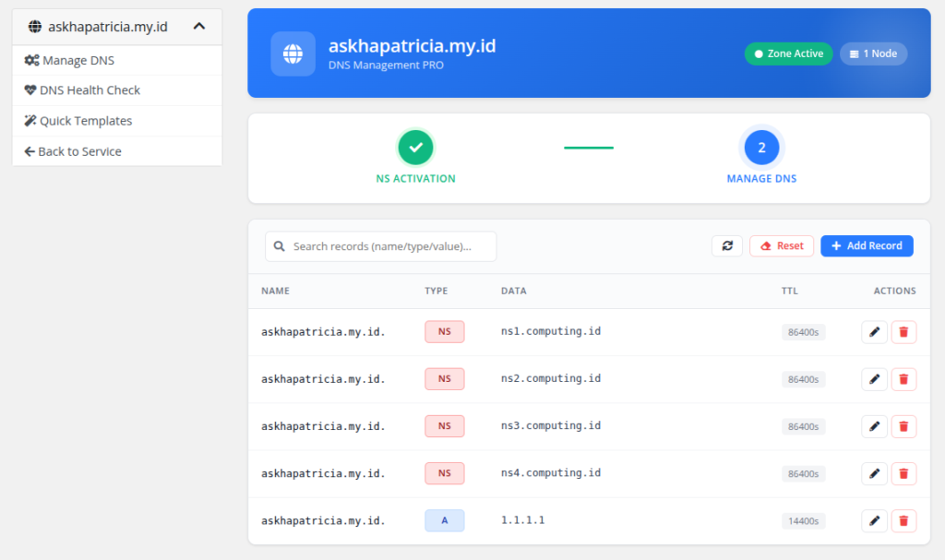The width and height of the screenshot is (945, 560).
Task: Delete the ns1.computing.id NS record
Action: [903, 332]
